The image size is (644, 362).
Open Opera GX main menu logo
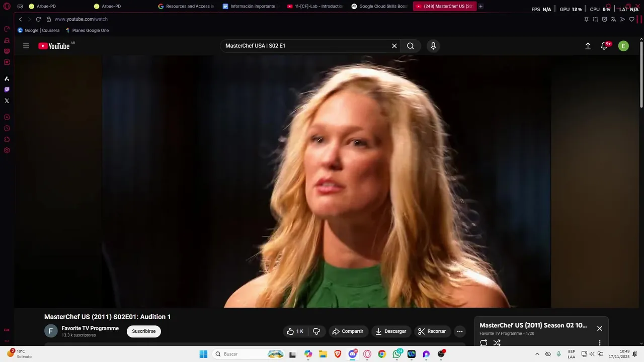7,7
